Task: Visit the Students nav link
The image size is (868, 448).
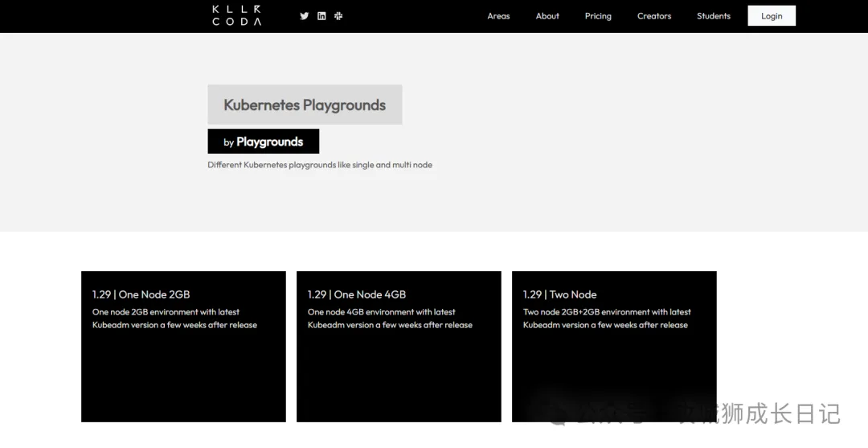Action: 714,16
